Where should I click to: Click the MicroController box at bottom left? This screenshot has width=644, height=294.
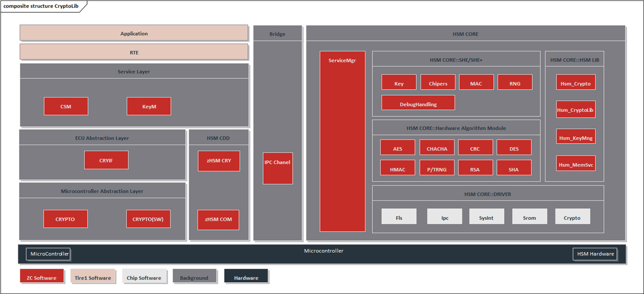click(x=48, y=254)
